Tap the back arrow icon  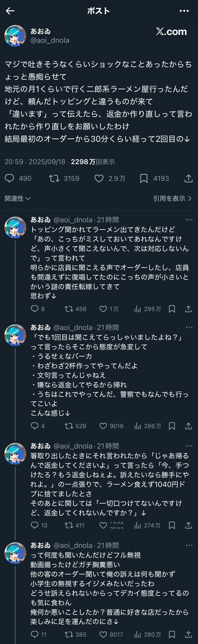pos(10,11)
